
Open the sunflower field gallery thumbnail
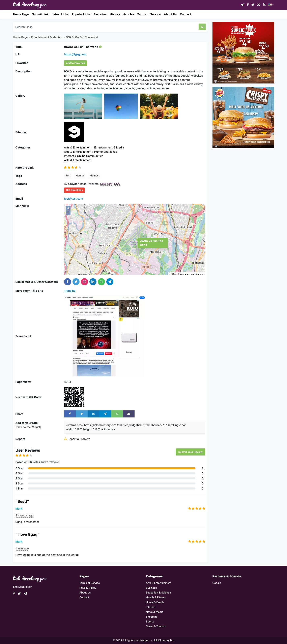(159, 106)
